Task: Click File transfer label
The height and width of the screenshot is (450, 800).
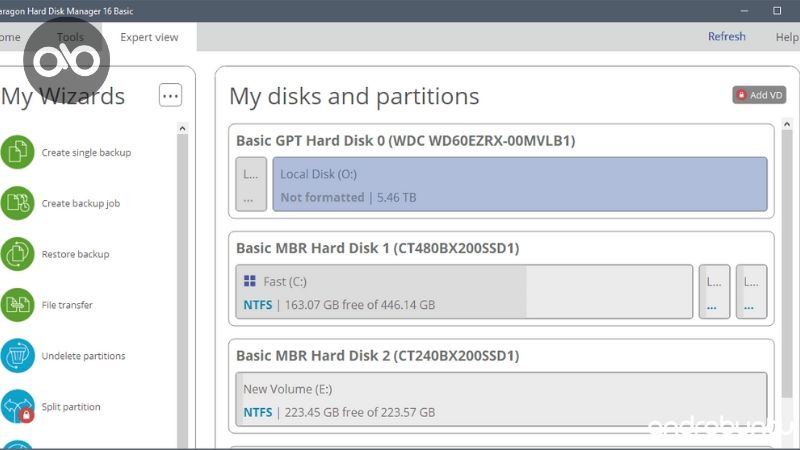Action: pos(67,305)
